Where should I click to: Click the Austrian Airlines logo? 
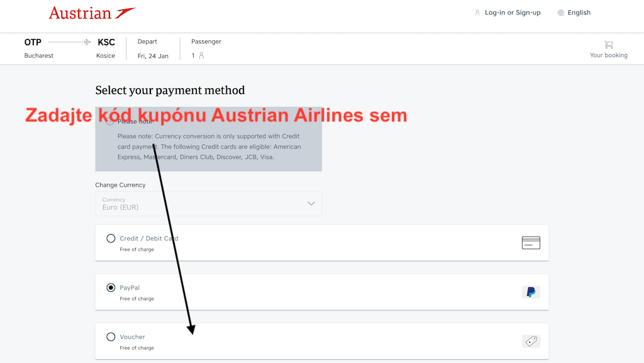92,13
